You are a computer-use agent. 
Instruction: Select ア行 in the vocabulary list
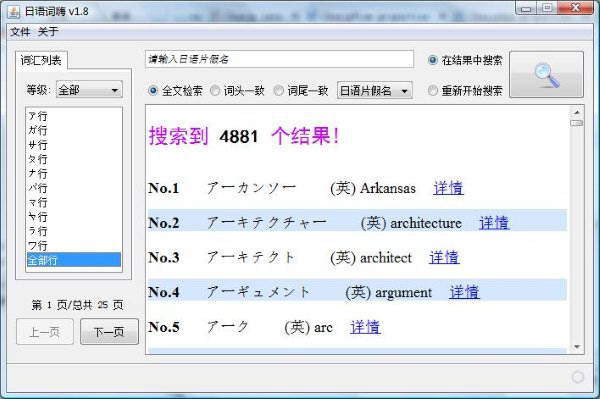tap(74, 116)
